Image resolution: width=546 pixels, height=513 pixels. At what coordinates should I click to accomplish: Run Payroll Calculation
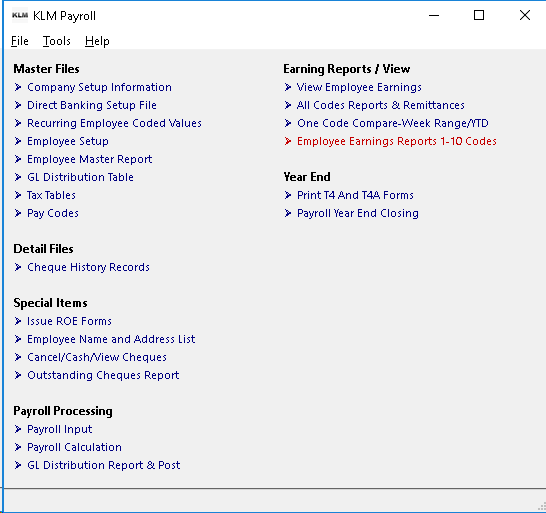coord(75,447)
